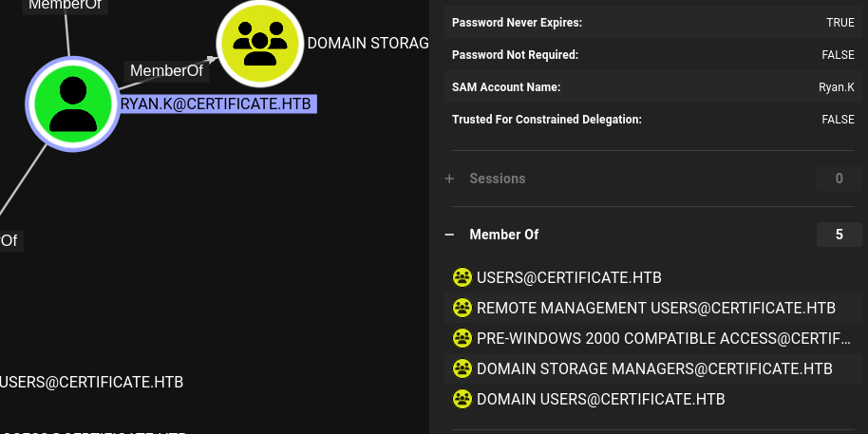Click FALSE value for Password Not Required
868x434 pixels.
pos(839,55)
